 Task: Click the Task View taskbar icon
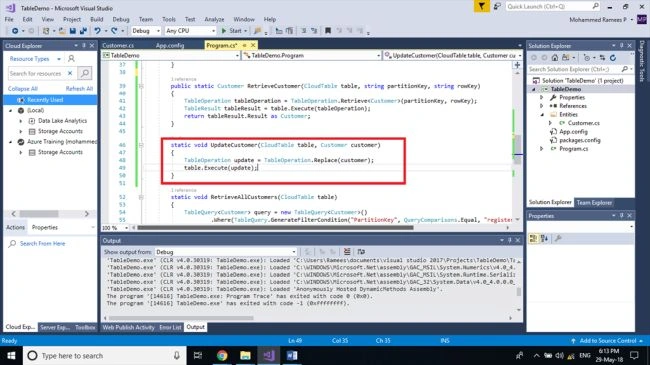click(x=198, y=355)
